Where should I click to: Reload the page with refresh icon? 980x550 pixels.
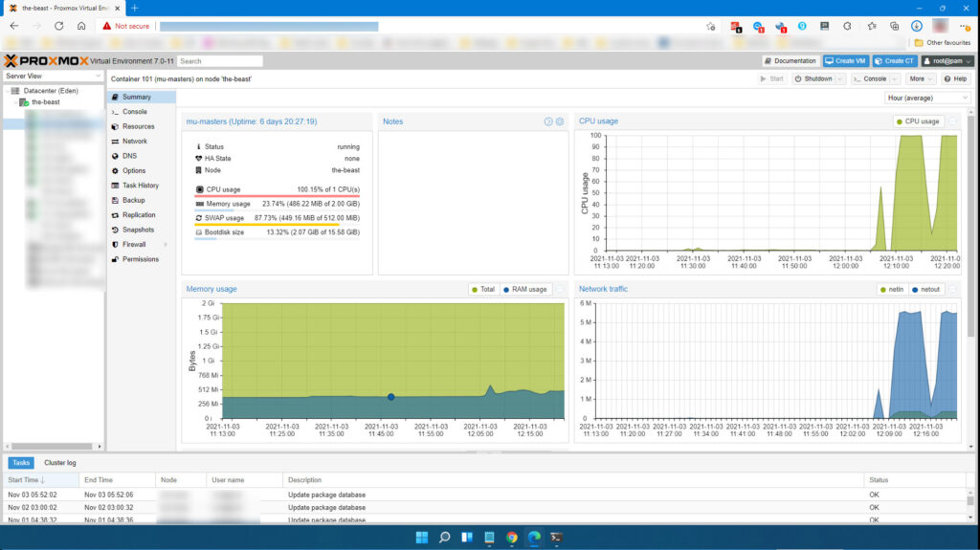point(58,26)
